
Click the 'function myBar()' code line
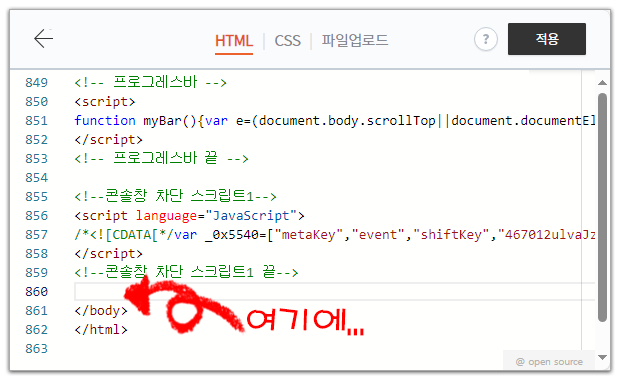(335, 121)
